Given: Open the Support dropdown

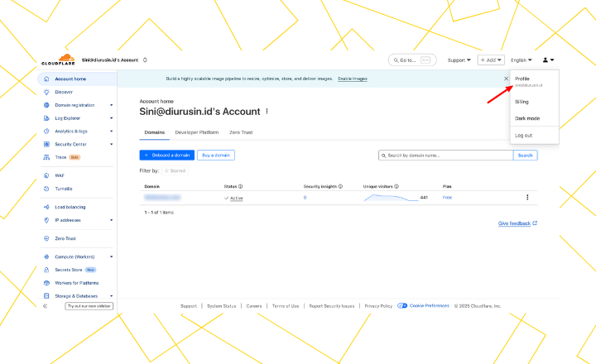Looking at the screenshot, I should click(x=459, y=60).
